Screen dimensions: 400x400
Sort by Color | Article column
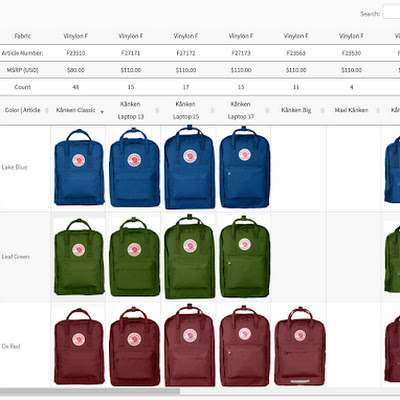25,110
